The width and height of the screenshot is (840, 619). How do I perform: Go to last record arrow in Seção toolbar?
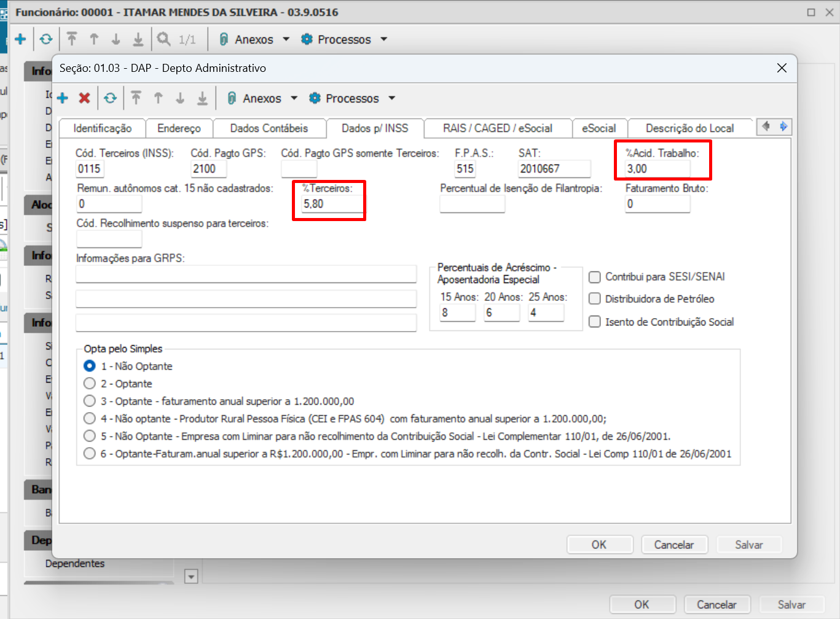202,98
